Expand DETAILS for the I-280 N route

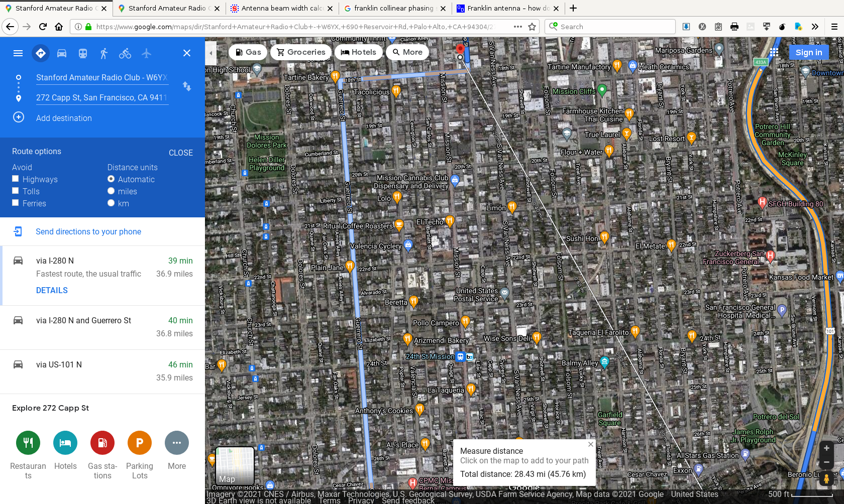point(52,290)
